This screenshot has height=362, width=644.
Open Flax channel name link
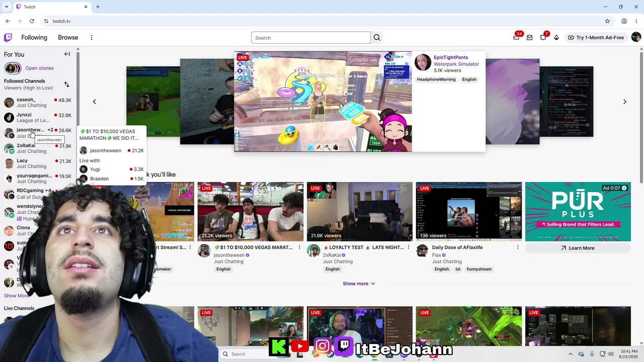436,255
